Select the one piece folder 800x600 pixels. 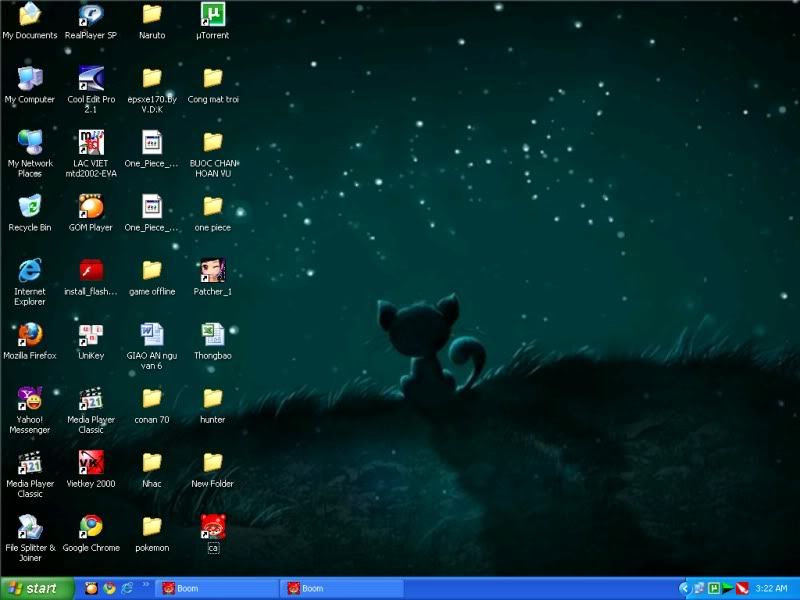coord(213,213)
